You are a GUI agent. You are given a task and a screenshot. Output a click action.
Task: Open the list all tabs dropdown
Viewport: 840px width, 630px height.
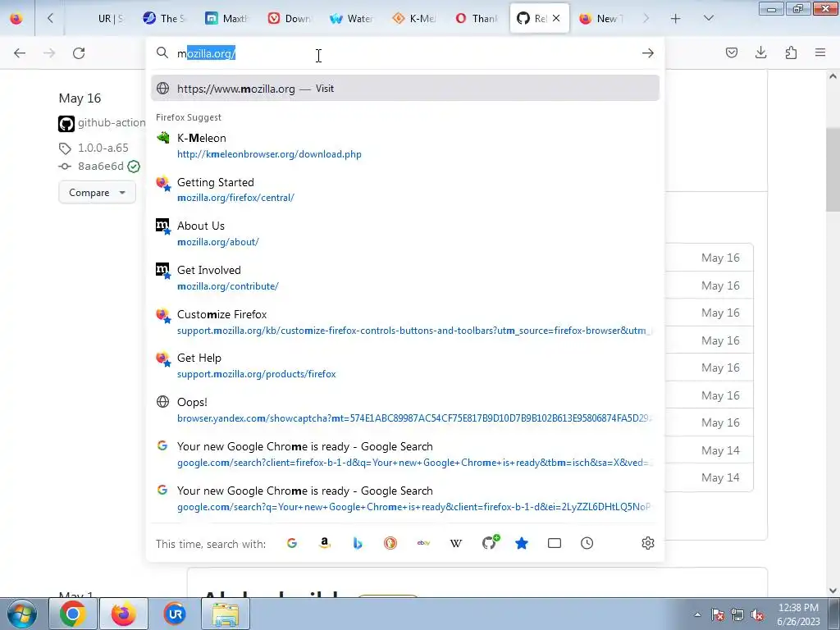(x=709, y=18)
